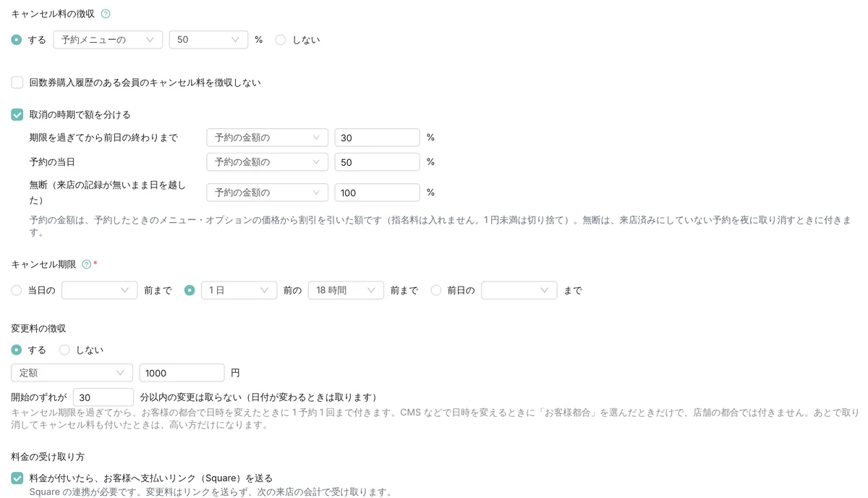Select しない radio for cancellation fee
The height and width of the screenshot is (498, 868).
[x=281, y=40]
